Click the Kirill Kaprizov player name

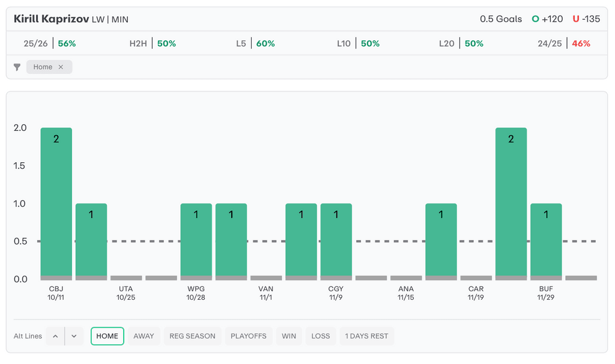tap(52, 19)
